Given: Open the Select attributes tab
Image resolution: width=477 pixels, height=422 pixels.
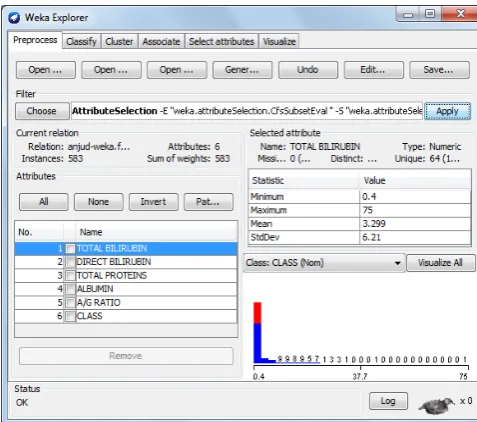Looking at the screenshot, I should coord(222,42).
